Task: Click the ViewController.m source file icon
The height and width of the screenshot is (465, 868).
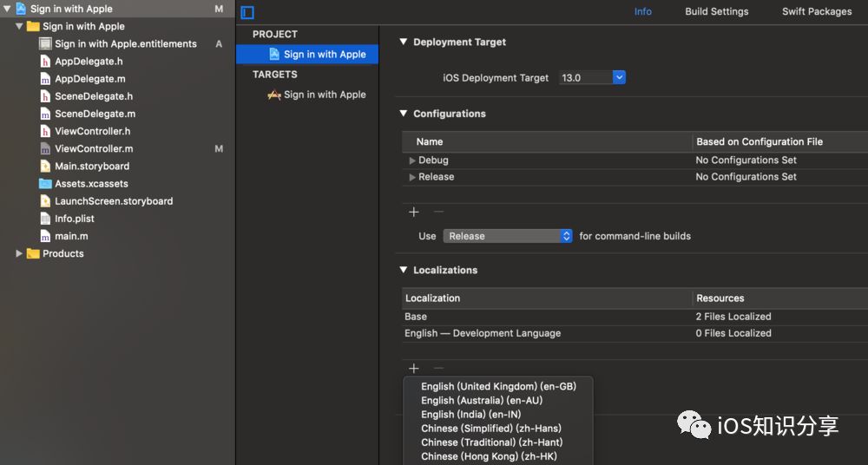Action: pos(45,148)
